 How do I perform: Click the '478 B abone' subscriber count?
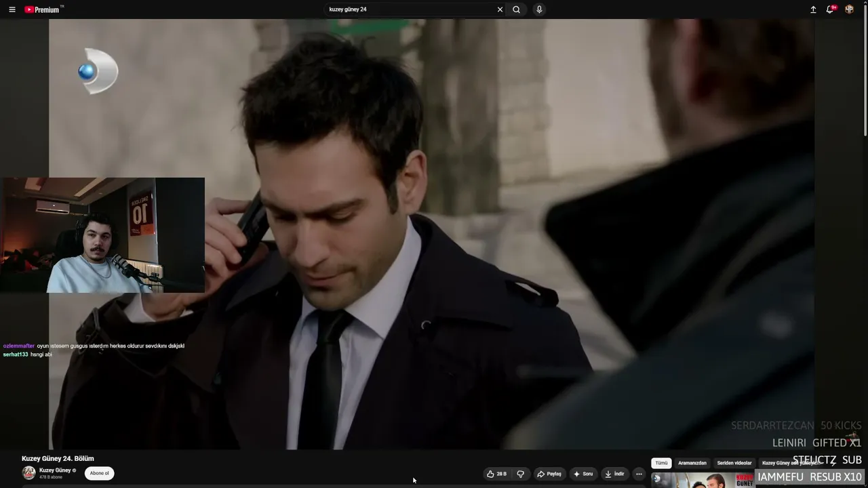(51, 477)
